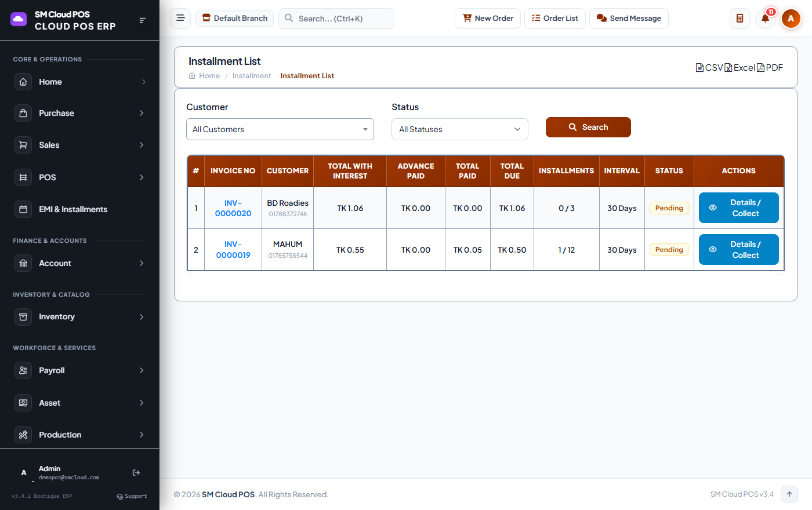Click the scroll-to-top arrow in footer
Screen dimensions: 812x510
point(789,494)
